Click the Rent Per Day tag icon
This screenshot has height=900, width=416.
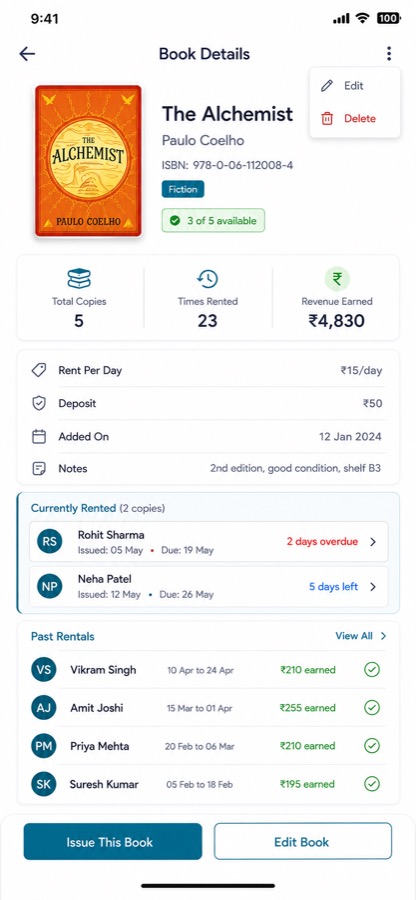(39, 370)
